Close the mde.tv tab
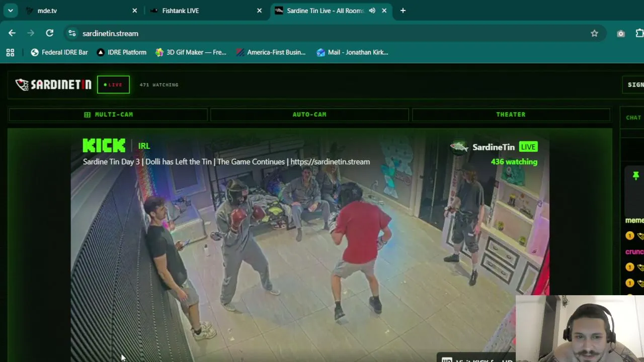Viewport: 644px width, 362px height. [134, 11]
